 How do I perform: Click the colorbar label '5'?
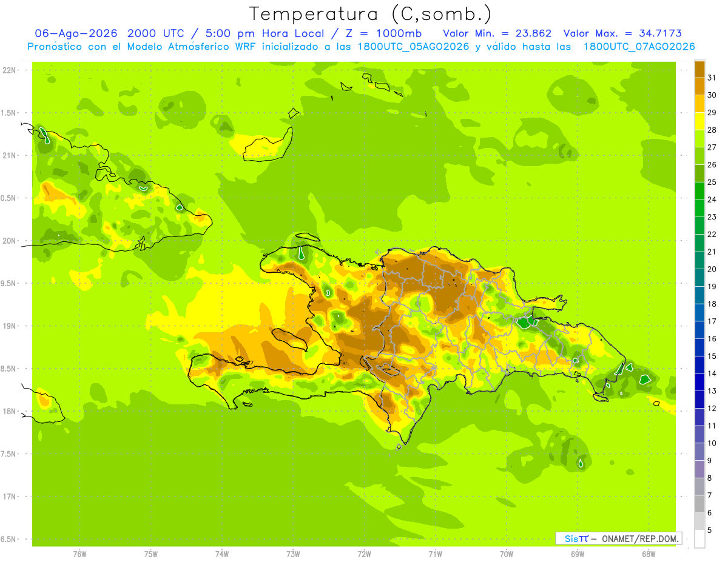[x=710, y=530]
